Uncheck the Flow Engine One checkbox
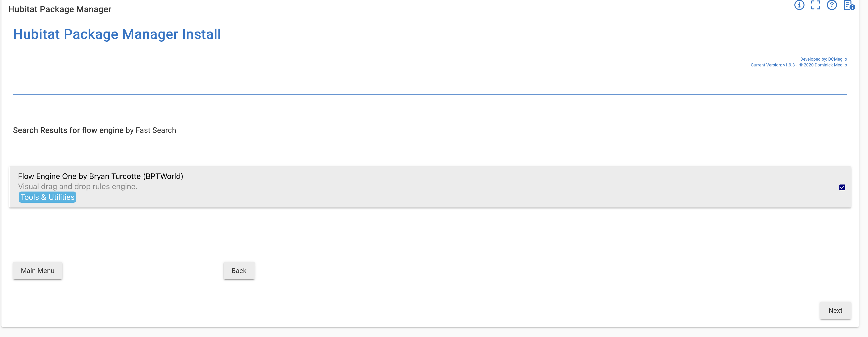The width and height of the screenshot is (868, 337). [x=842, y=187]
